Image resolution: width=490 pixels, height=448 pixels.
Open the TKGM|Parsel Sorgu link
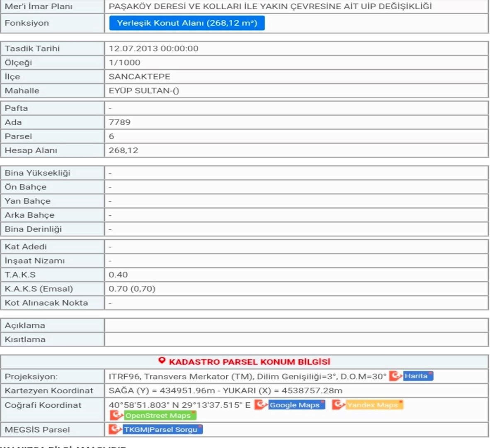point(162,429)
